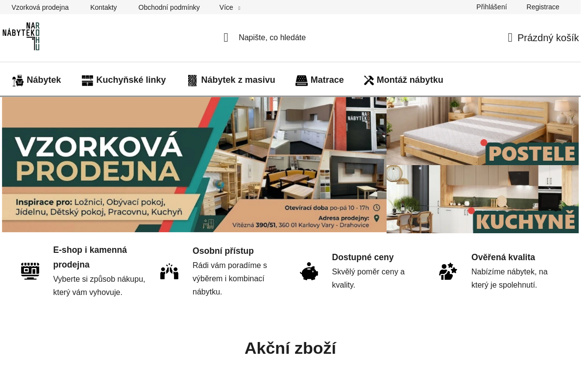
Task: Open the Postele banner image
Action: [x=482, y=131]
